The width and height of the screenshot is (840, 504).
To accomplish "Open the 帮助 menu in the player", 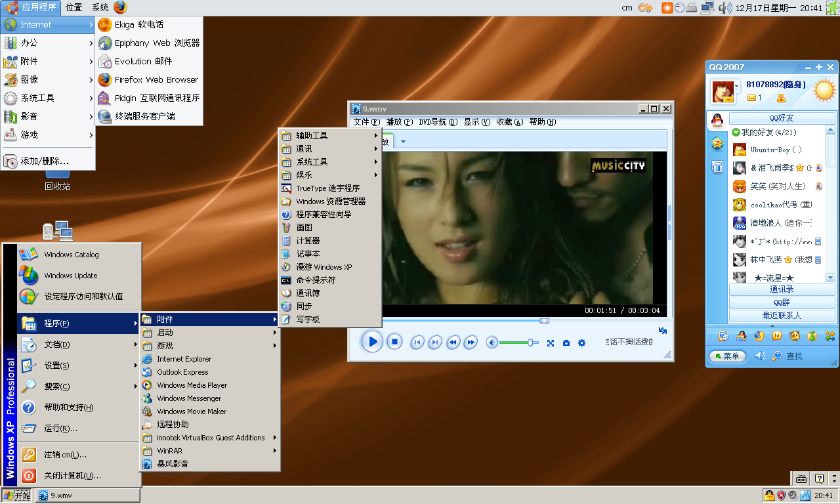I will click(543, 122).
